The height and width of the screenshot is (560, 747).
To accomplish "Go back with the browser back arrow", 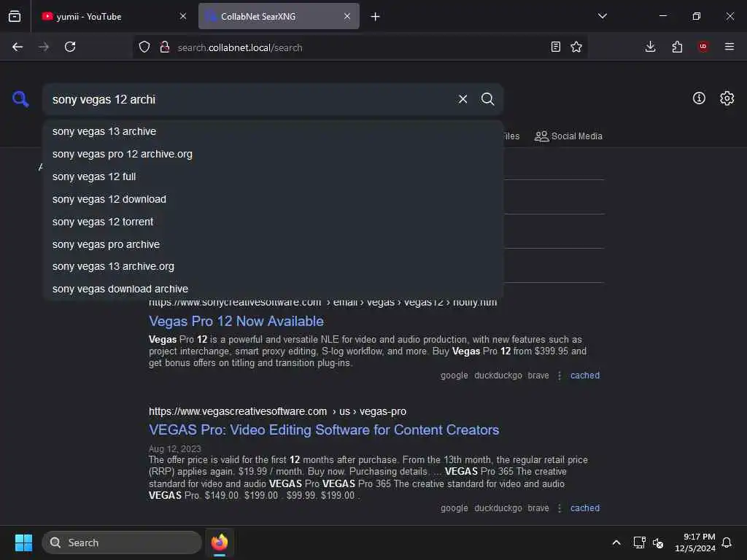I will point(18,47).
